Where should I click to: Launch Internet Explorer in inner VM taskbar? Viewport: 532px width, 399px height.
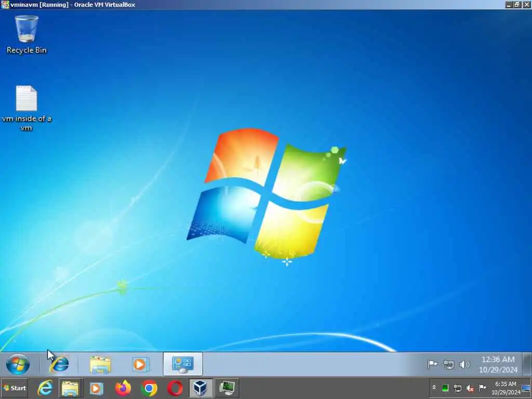click(59, 364)
